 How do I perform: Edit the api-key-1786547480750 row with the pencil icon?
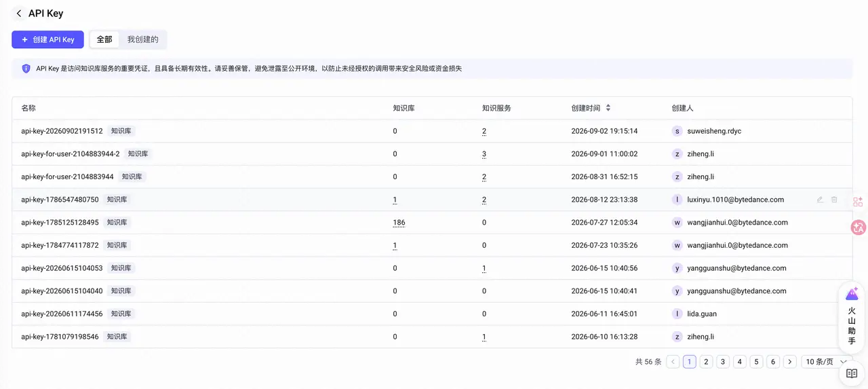click(x=820, y=200)
